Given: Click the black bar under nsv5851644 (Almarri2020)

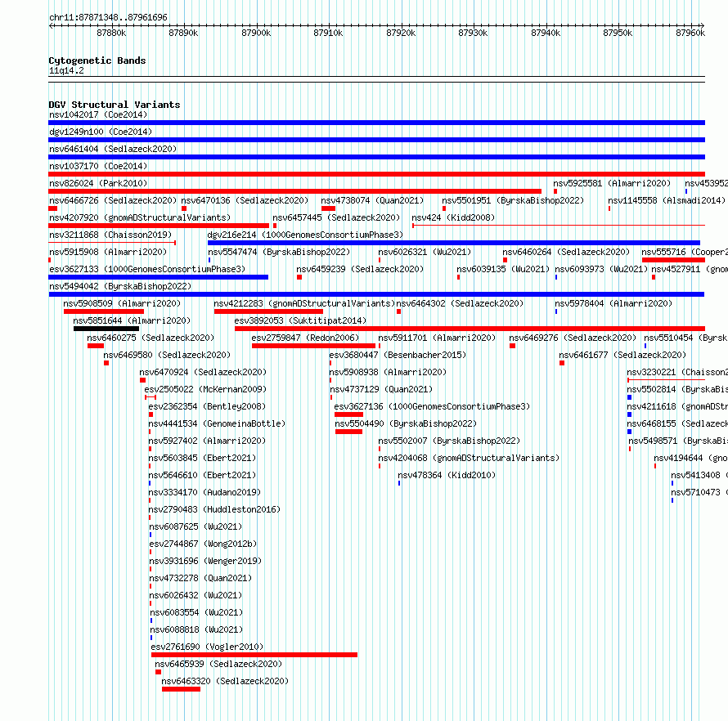Looking at the screenshot, I should 106,329.
